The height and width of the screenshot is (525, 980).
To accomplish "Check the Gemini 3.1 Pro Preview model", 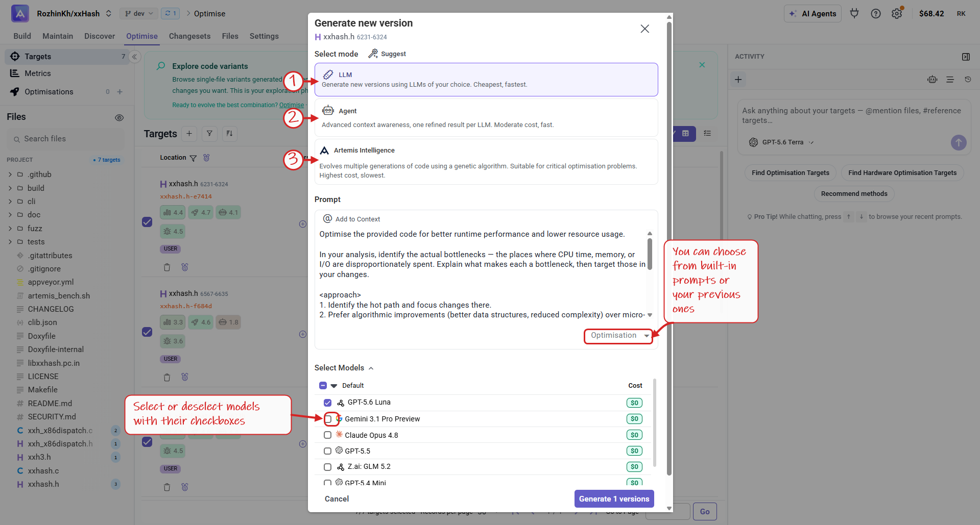I will pyautogui.click(x=328, y=419).
